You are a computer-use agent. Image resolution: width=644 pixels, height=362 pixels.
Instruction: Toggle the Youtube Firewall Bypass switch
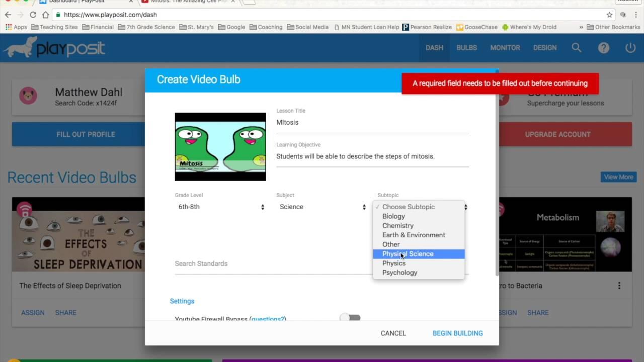click(x=350, y=318)
